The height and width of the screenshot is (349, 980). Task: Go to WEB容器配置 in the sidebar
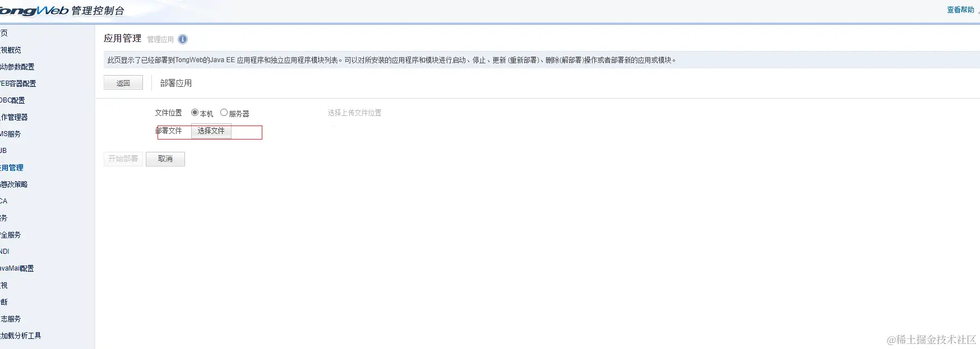click(18, 83)
